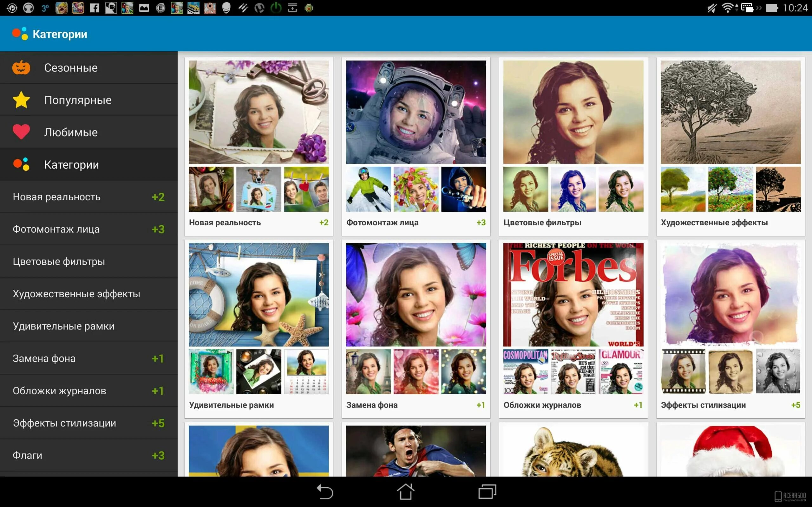Open Флаги category in the sidebar
The width and height of the screenshot is (812, 507).
28,455
